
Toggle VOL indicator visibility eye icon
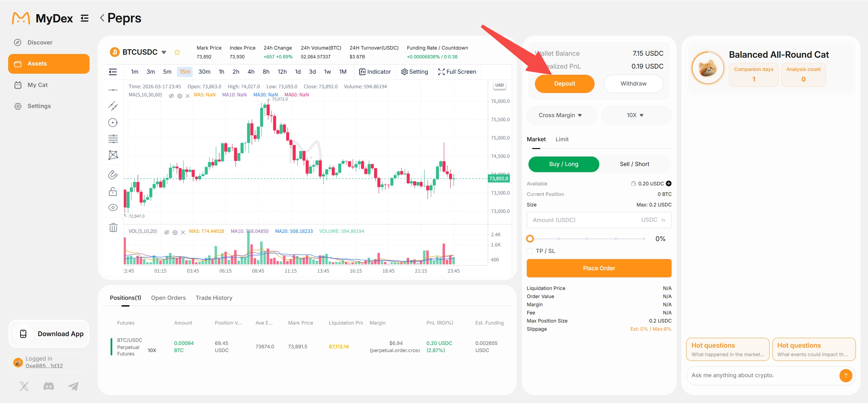[167, 232]
